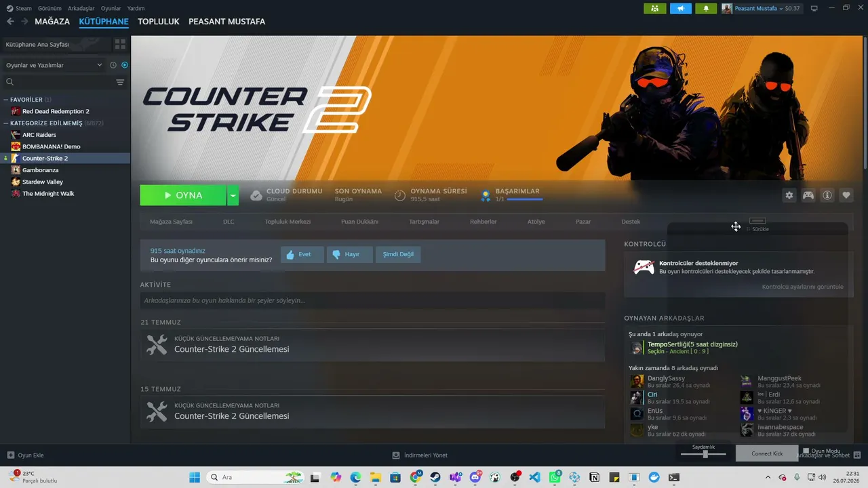
Task: Click the Şimdi Değil button
Action: [x=398, y=255]
